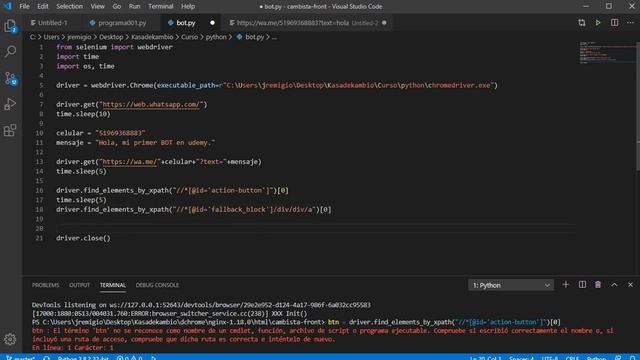The height and width of the screenshot is (360, 640).
Task: Click Users in the breadcrumb path
Action: (51, 37)
